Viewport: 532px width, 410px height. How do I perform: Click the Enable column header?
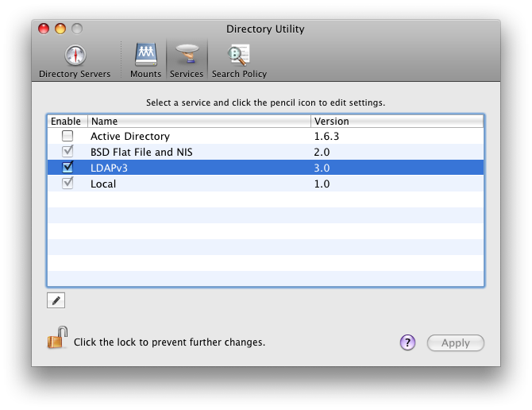(x=67, y=122)
